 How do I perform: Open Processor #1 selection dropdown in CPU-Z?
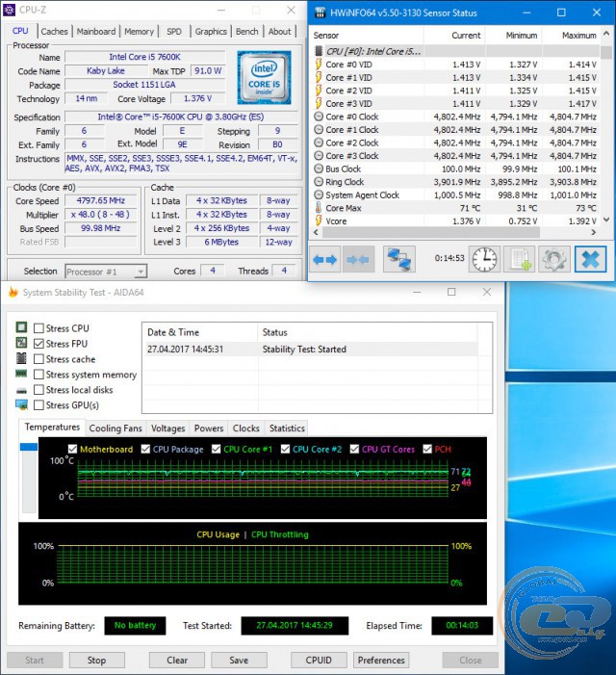click(x=106, y=272)
